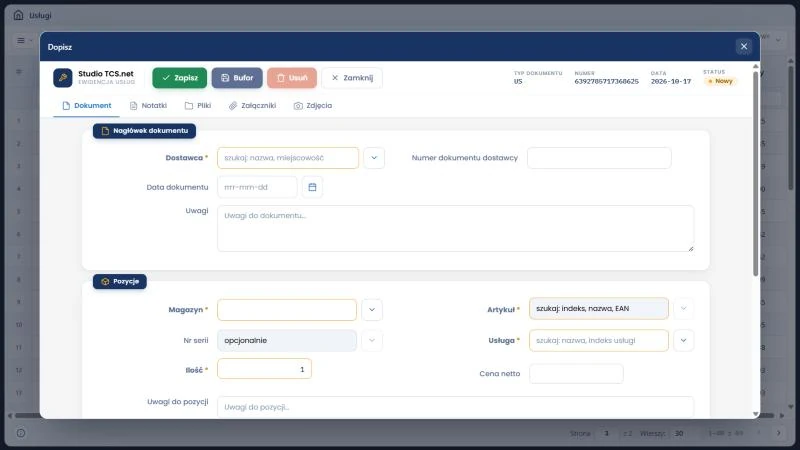800x450 pixels.
Task: Click the info icon in the status bar
Action: (21, 433)
